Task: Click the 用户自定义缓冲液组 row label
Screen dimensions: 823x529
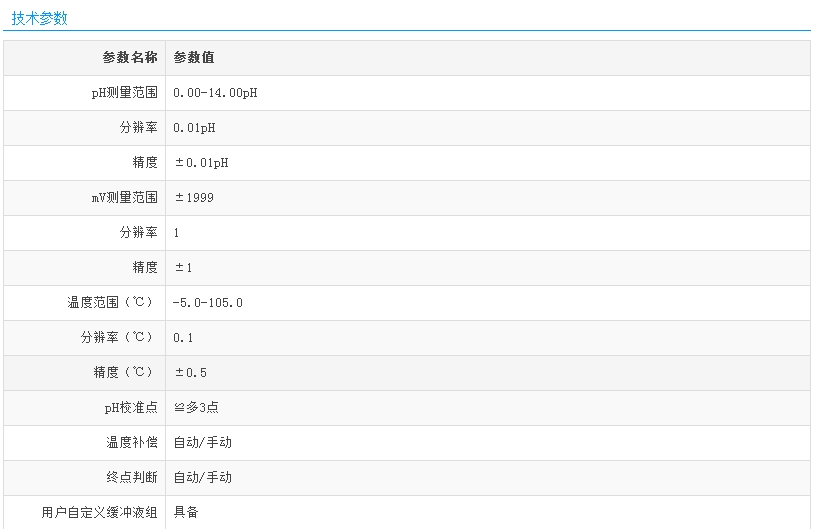Action: [x=99, y=512]
